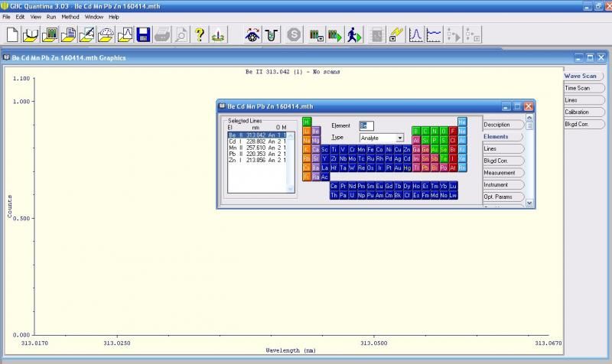Click the greyed clipboard timer icon
612x364 pixels.
377,34
